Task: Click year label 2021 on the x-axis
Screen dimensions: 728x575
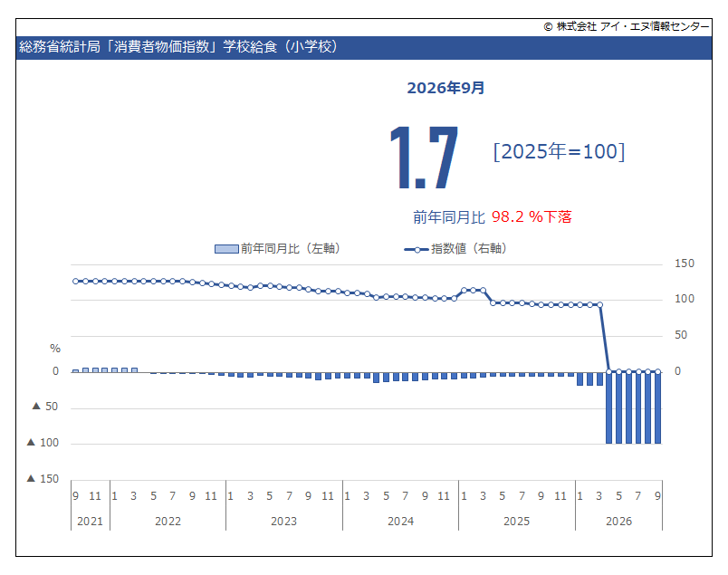Action: (x=90, y=522)
